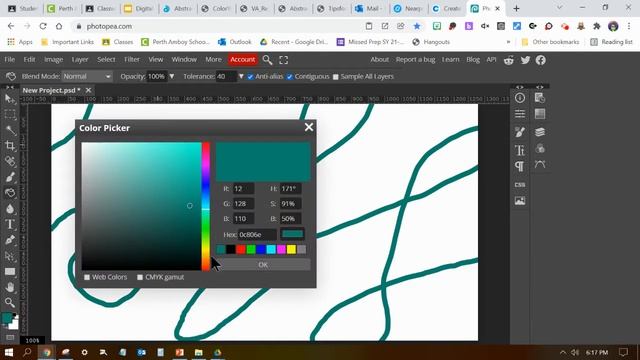Click the Hex value field
The width and height of the screenshot is (640, 360).
click(258, 235)
